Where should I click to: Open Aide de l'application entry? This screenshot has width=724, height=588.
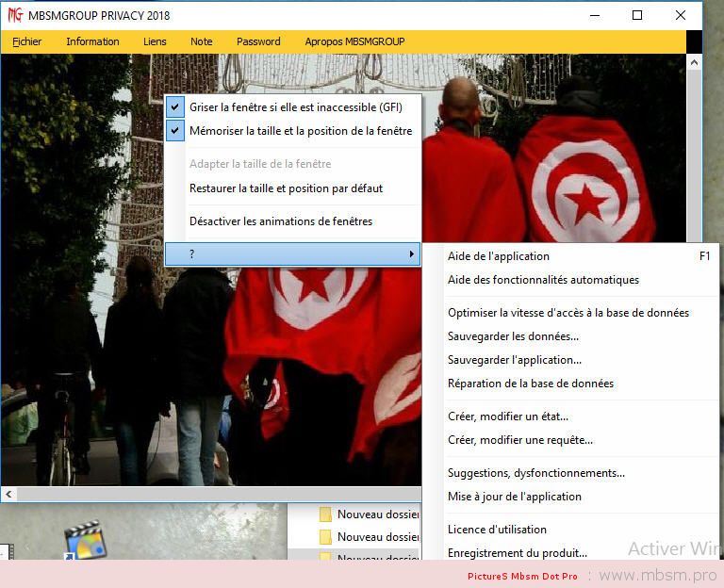click(499, 256)
